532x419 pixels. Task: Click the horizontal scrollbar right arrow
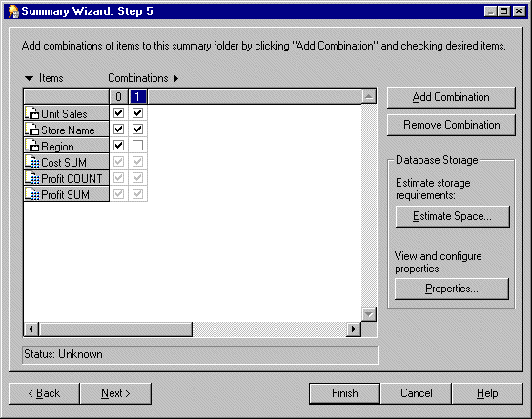coord(354,329)
